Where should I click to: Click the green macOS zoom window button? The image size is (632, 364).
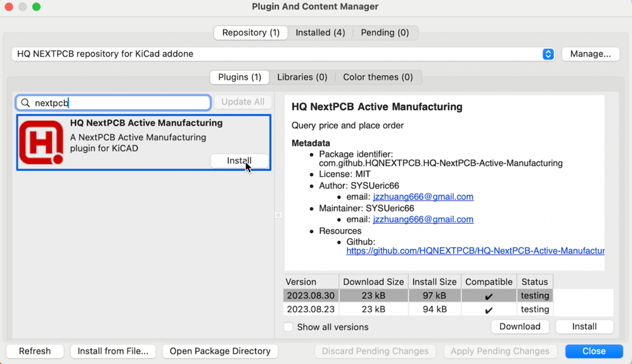[x=36, y=7]
